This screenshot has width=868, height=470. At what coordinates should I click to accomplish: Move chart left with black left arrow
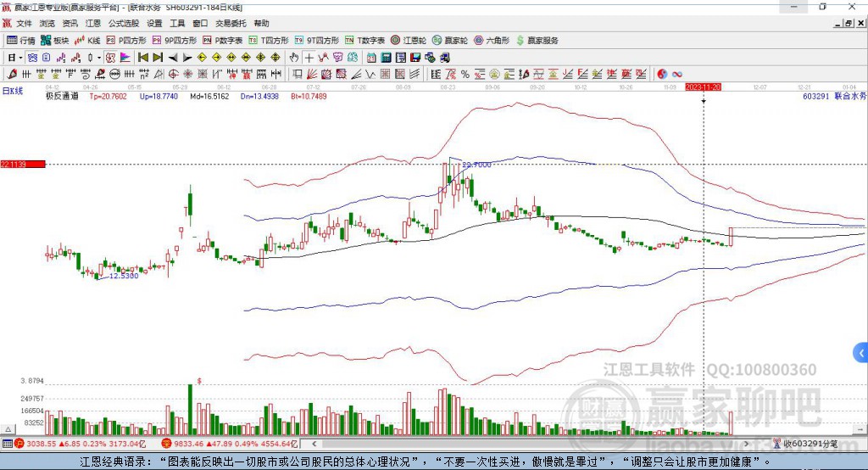[173, 58]
